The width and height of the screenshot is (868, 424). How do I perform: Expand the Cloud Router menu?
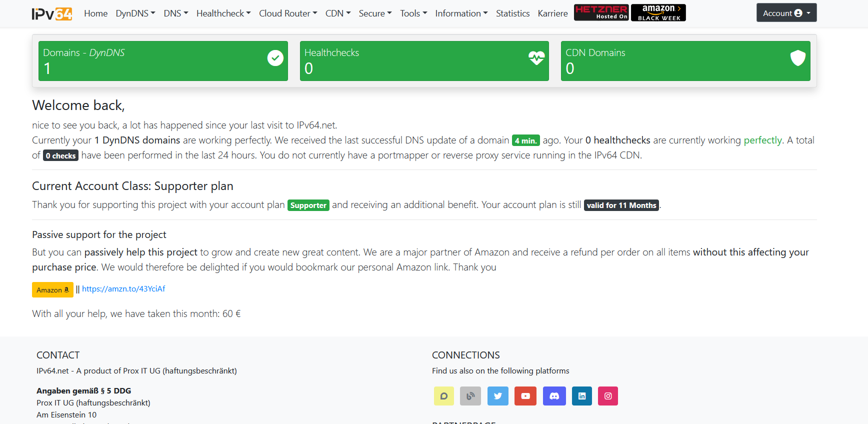288,13
